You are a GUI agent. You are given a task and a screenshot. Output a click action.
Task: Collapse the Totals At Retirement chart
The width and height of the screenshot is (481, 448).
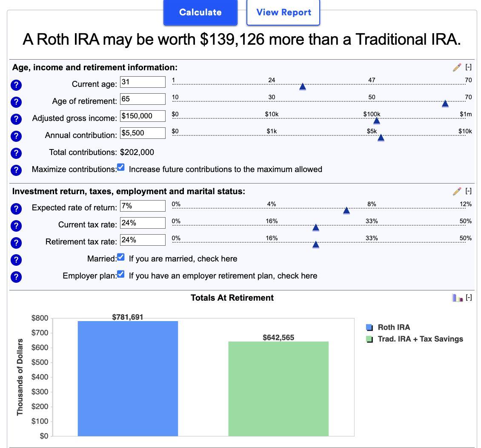[469, 297]
